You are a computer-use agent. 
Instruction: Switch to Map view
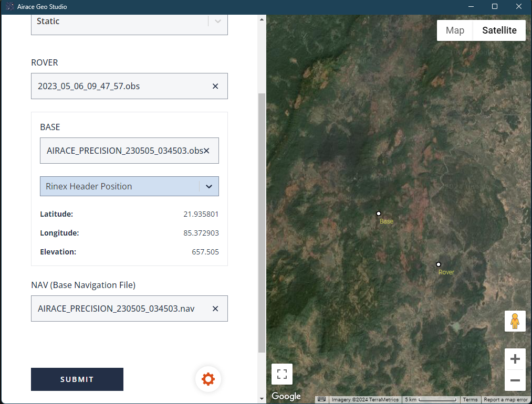(455, 30)
